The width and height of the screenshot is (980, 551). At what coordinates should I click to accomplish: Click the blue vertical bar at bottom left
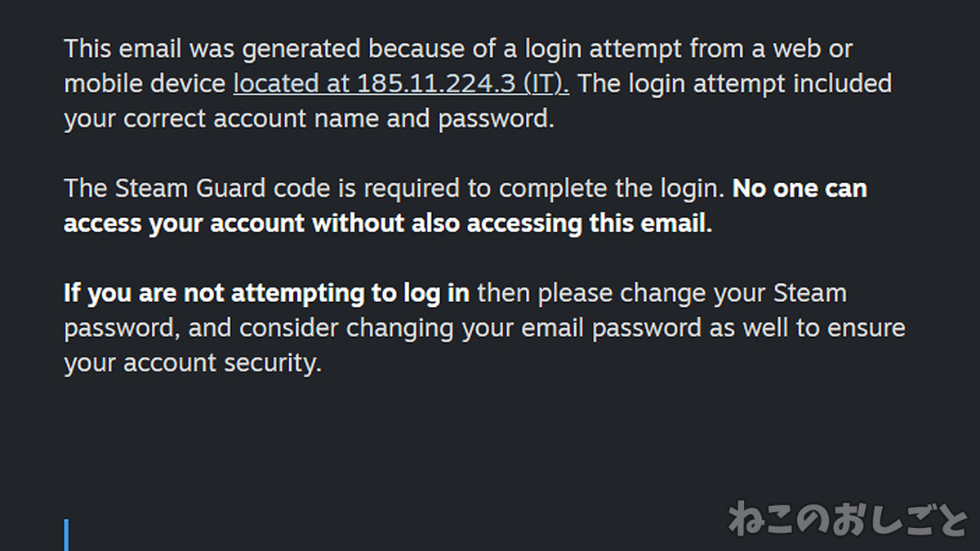coord(66,535)
